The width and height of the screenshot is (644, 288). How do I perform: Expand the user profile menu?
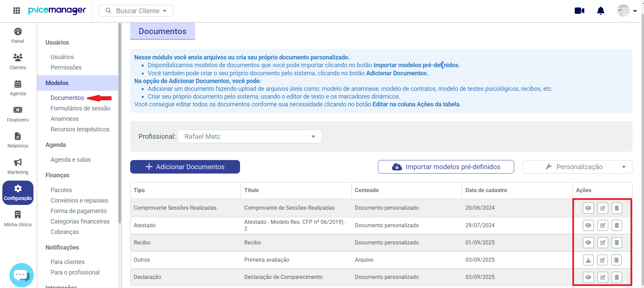click(627, 11)
